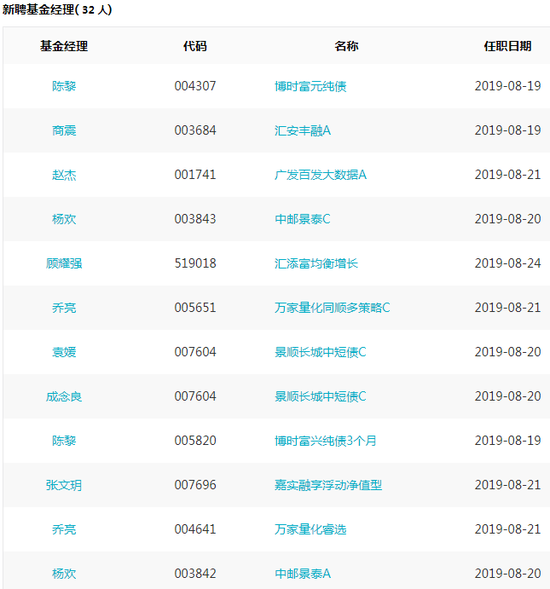This screenshot has height=589, width=550.
Task: Open manager link 赵杰
Action: point(64,175)
